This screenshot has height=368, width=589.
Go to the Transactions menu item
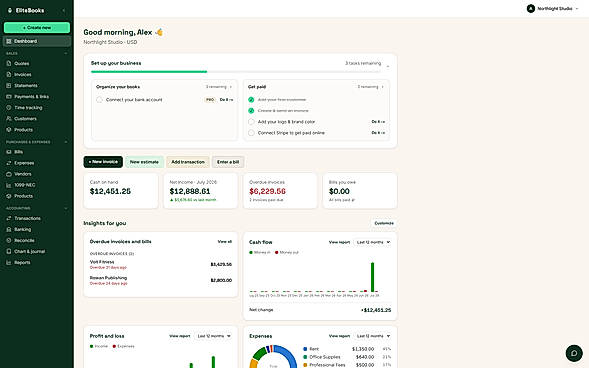click(36, 218)
